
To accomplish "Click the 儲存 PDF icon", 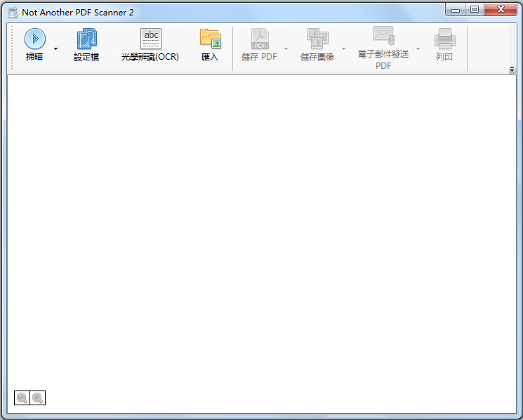I will click(260, 39).
